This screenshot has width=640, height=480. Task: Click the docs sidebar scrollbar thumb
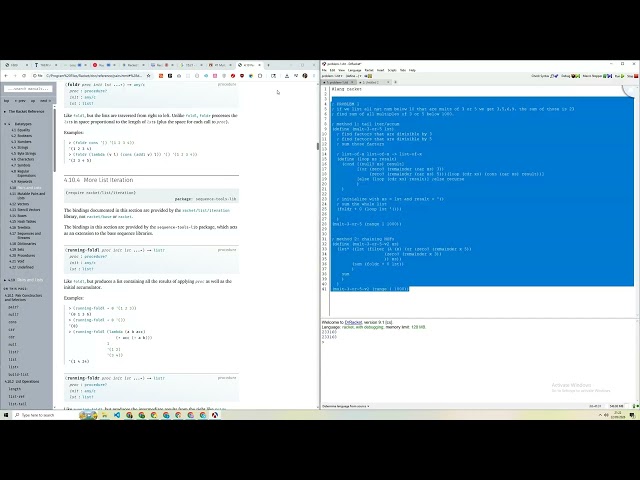54,139
